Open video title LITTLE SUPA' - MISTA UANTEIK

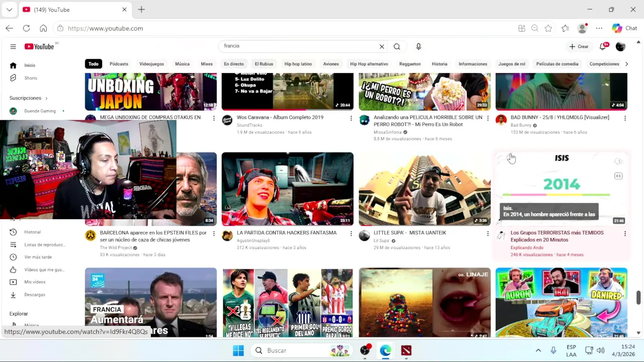click(410, 233)
